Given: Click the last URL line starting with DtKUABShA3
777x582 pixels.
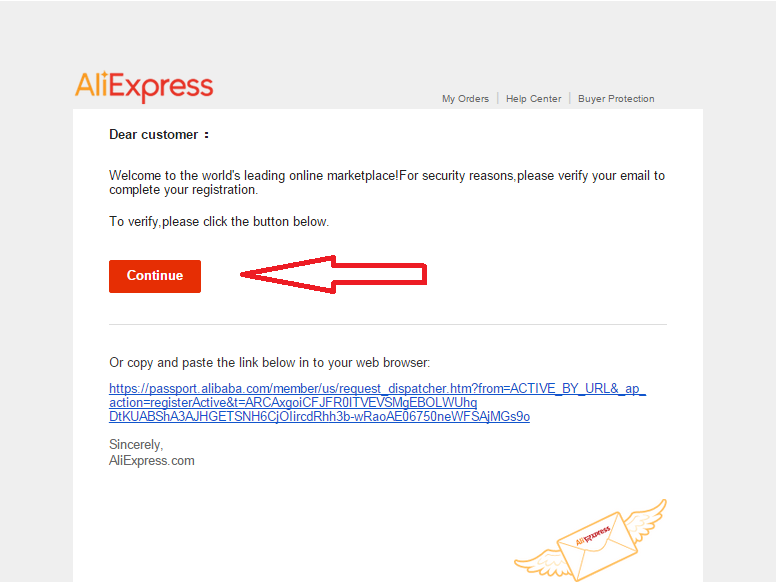Looking at the screenshot, I should coord(319,416).
